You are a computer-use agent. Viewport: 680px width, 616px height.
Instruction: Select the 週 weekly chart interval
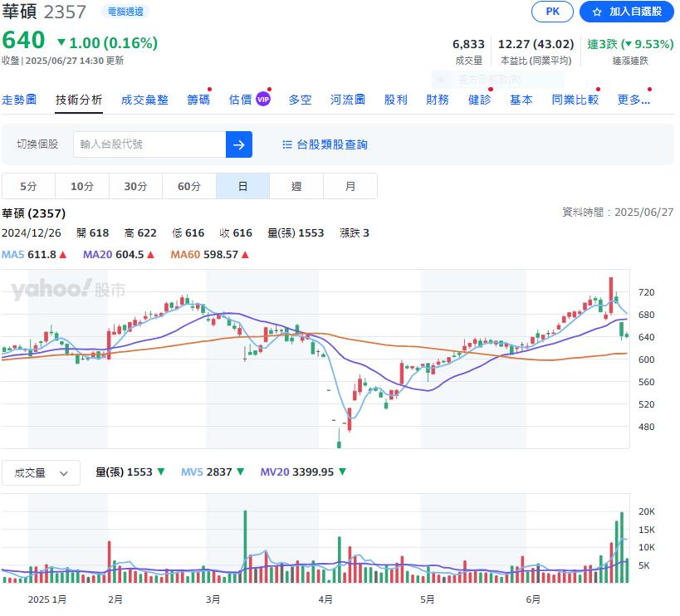[x=296, y=186]
